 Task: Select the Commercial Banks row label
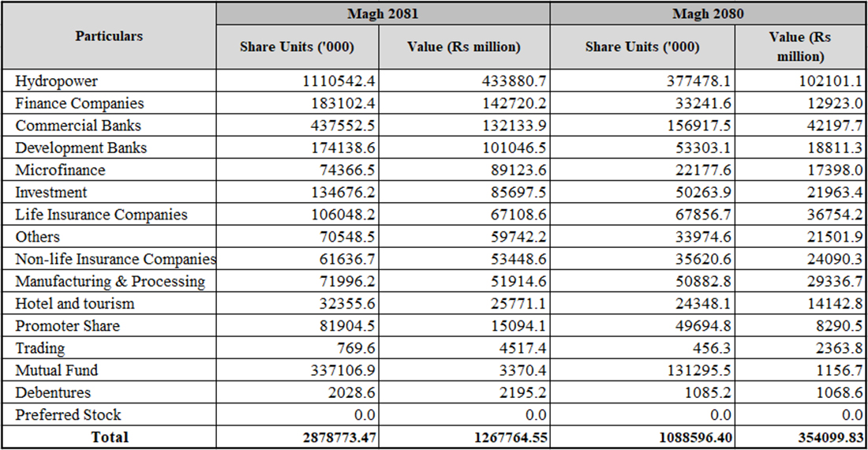click(x=78, y=126)
